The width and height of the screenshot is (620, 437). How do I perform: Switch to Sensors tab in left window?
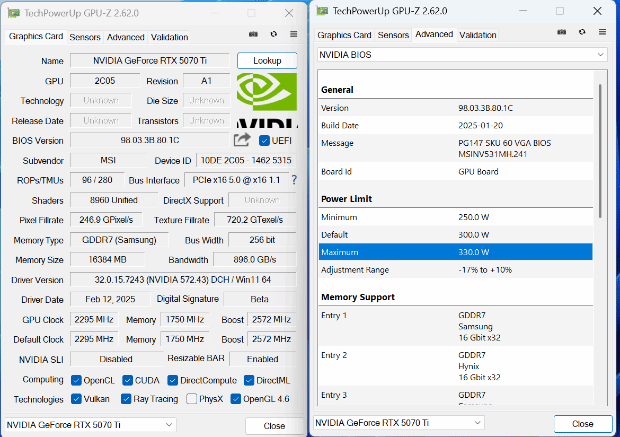tap(85, 37)
